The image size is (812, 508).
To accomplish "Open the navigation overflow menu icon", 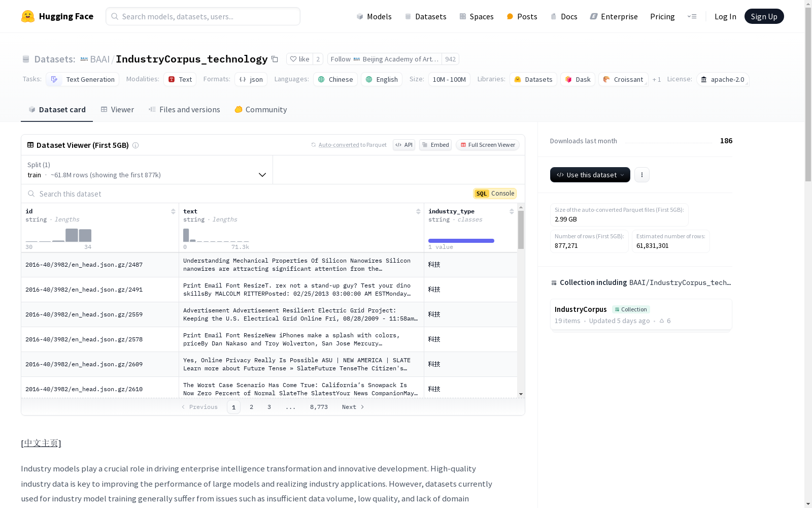I will coord(692,16).
